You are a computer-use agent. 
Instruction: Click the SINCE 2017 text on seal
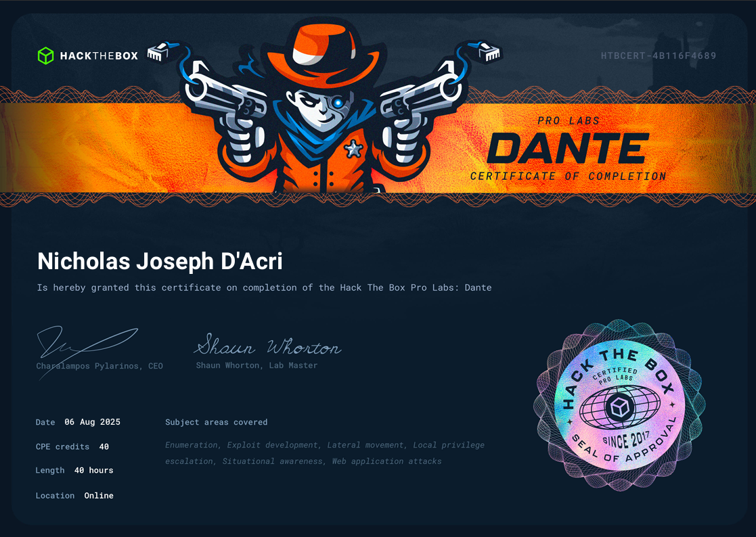click(626, 440)
